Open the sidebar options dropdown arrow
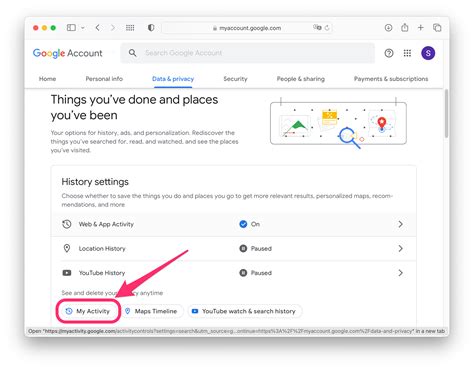Screen dimensions: 474x369 [83, 28]
